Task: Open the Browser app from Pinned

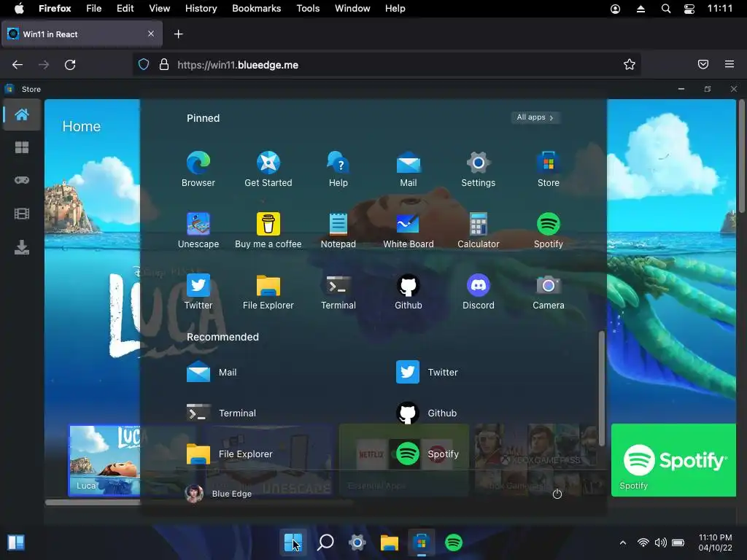Action: (198, 169)
